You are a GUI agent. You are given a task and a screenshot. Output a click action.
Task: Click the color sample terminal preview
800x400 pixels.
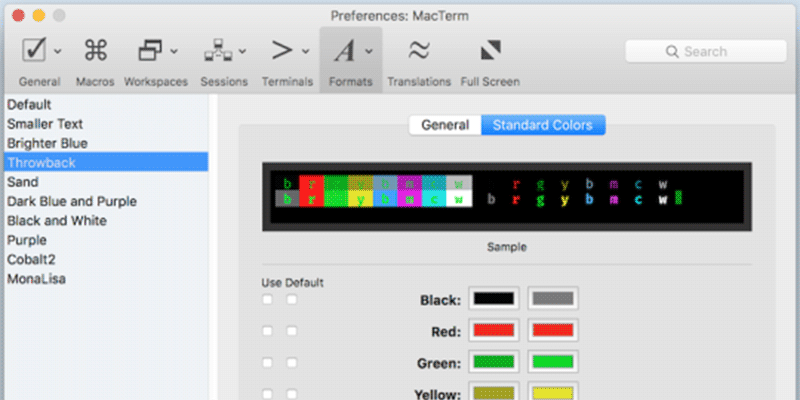coord(507,196)
